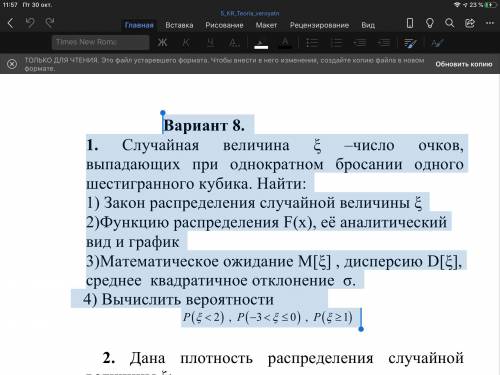The image size is (500, 375).
Task: Open the Макет tab
Action: pyautogui.click(x=266, y=25)
